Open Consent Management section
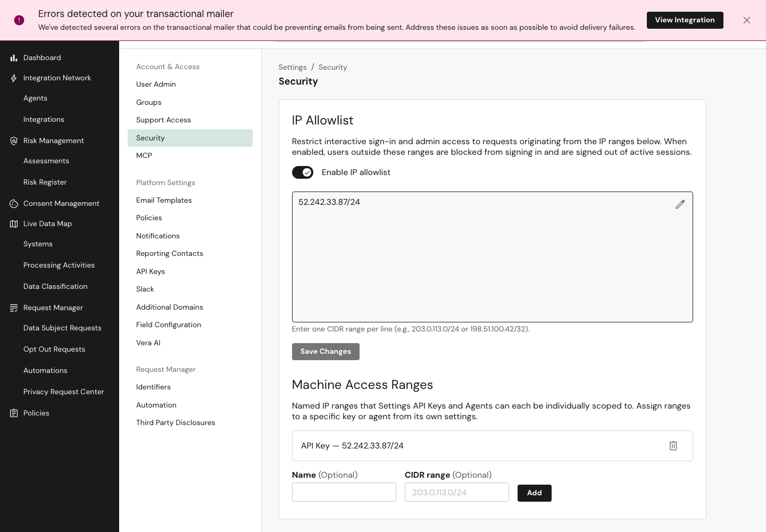This screenshot has width=766, height=532. [x=61, y=204]
